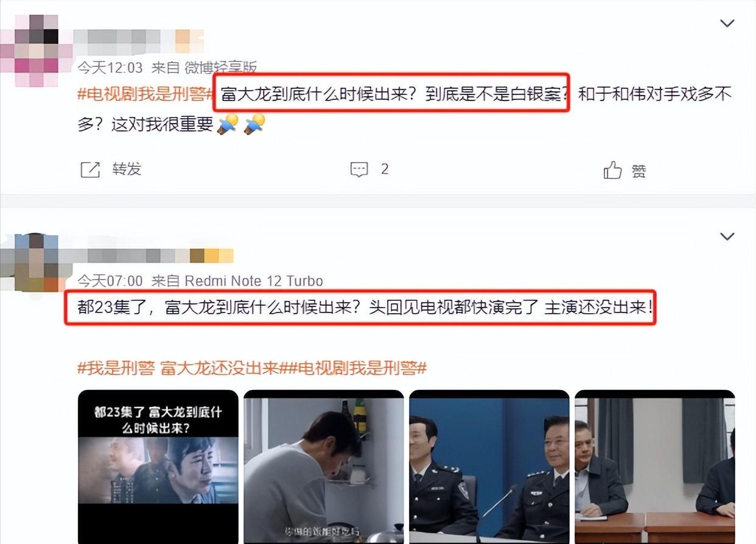Expand first post's chevron menu
This screenshot has width=756, height=544.
(x=727, y=24)
